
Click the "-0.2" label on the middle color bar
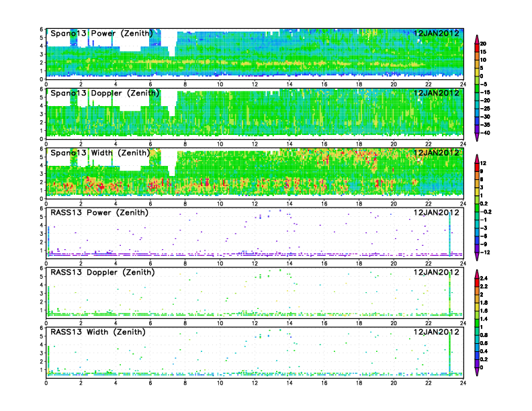tap(486, 212)
